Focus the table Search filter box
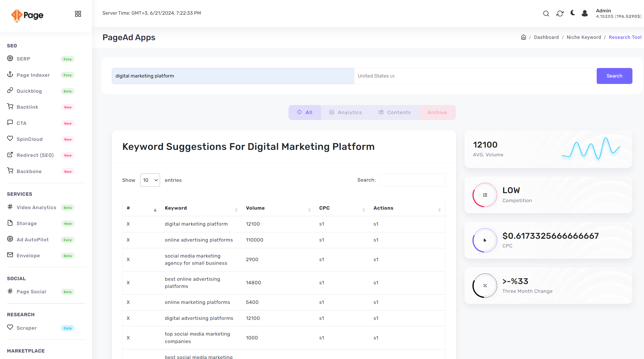This screenshot has height=359, width=644. coord(412,180)
